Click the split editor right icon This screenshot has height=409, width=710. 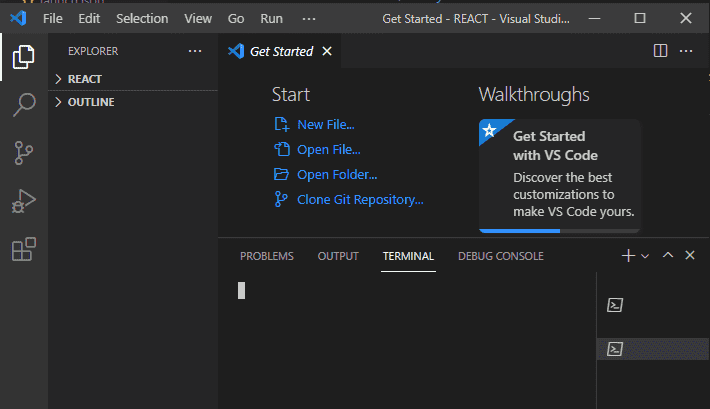coord(660,51)
